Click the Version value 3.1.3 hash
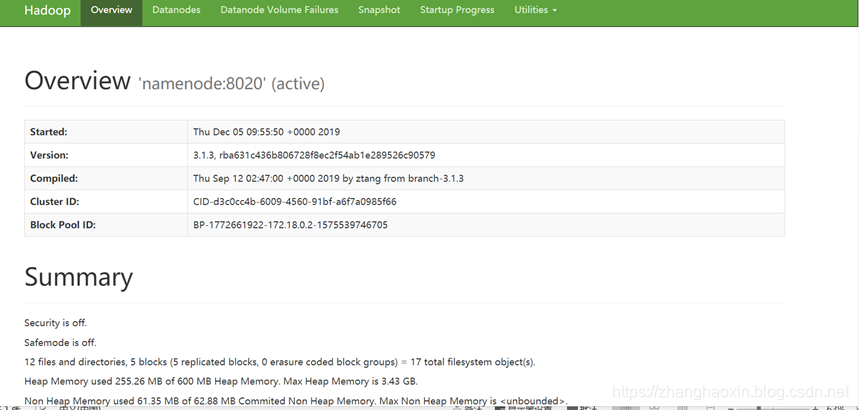This screenshot has width=859, height=410. (x=314, y=155)
